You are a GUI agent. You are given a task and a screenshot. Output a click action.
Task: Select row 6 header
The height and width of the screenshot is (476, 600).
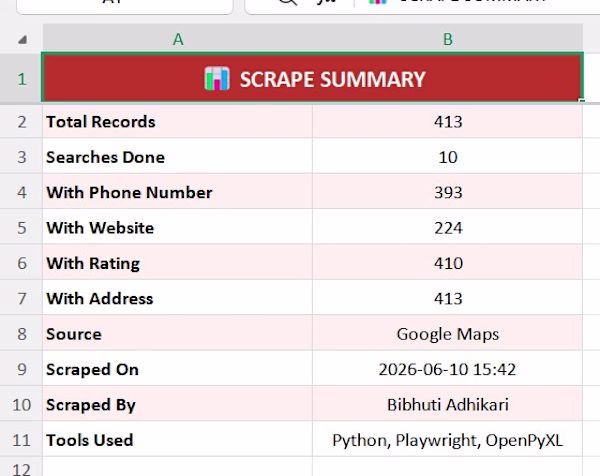click(21, 263)
